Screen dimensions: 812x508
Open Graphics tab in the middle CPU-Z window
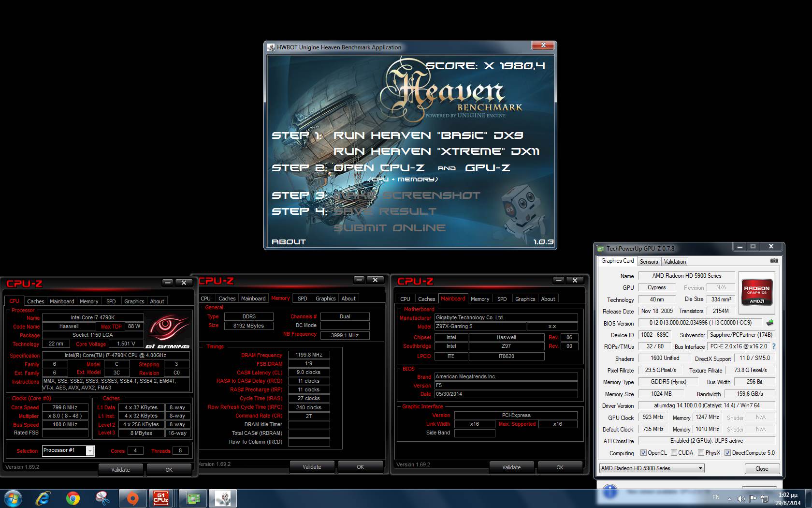[x=325, y=299]
